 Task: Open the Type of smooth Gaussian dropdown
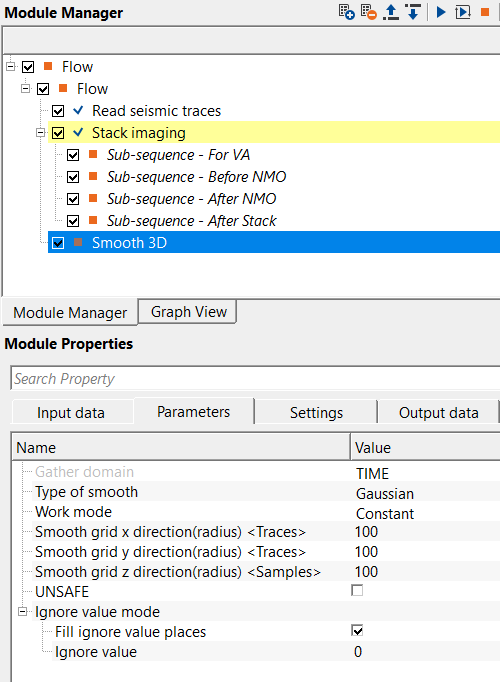point(425,493)
